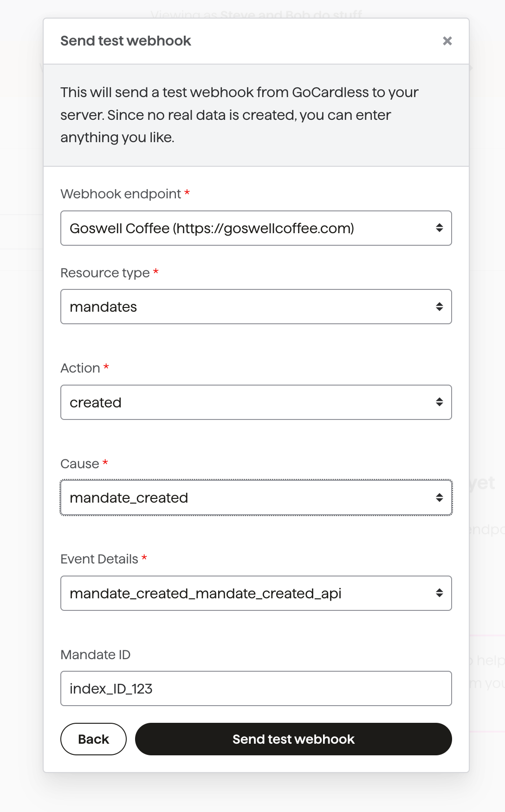
Task: Click the GoCardless test webhook description text
Action: click(x=239, y=115)
